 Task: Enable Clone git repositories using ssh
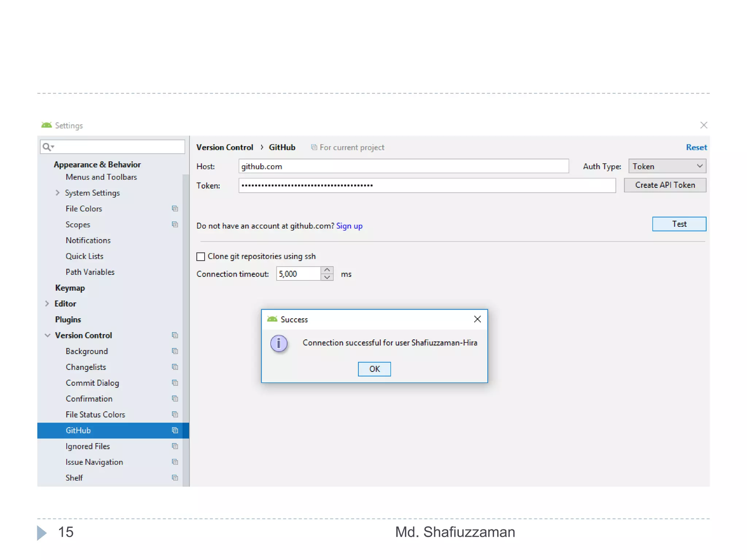click(201, 257)
